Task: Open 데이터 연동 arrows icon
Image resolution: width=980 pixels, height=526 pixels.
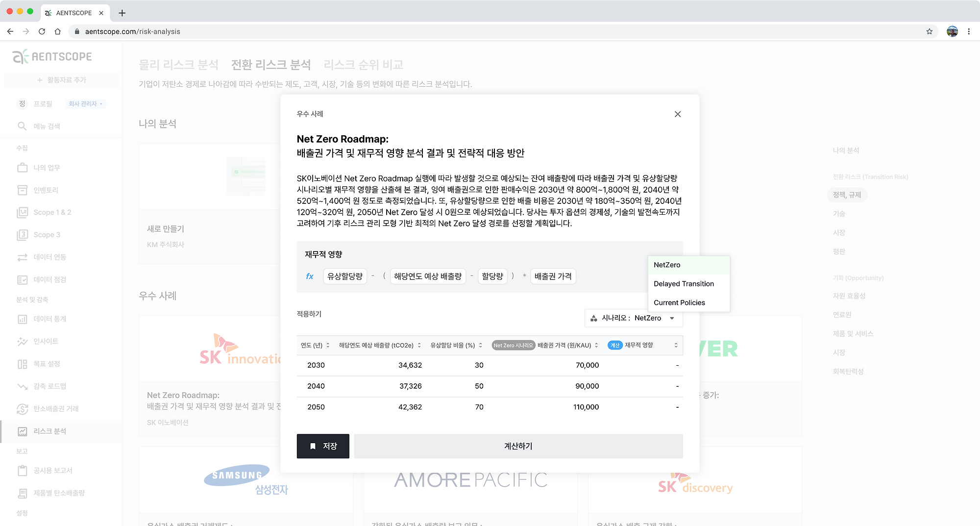Action: tap(23, 257)
